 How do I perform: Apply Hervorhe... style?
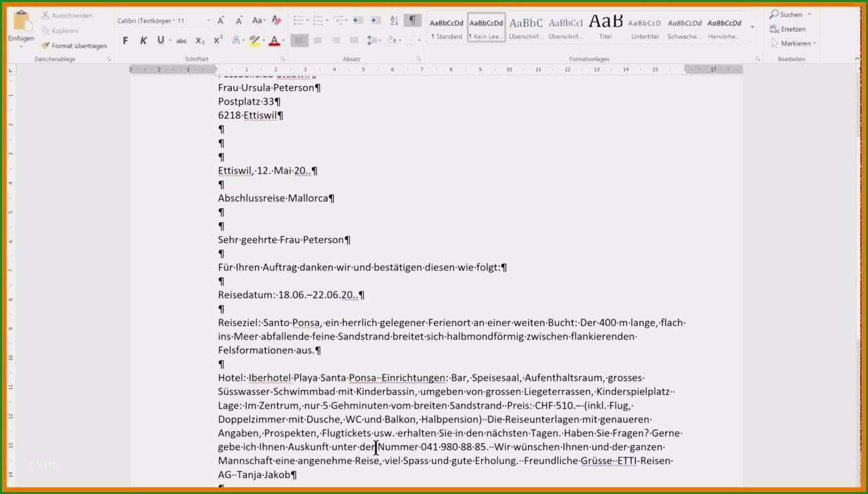click(x=724, y=27)
